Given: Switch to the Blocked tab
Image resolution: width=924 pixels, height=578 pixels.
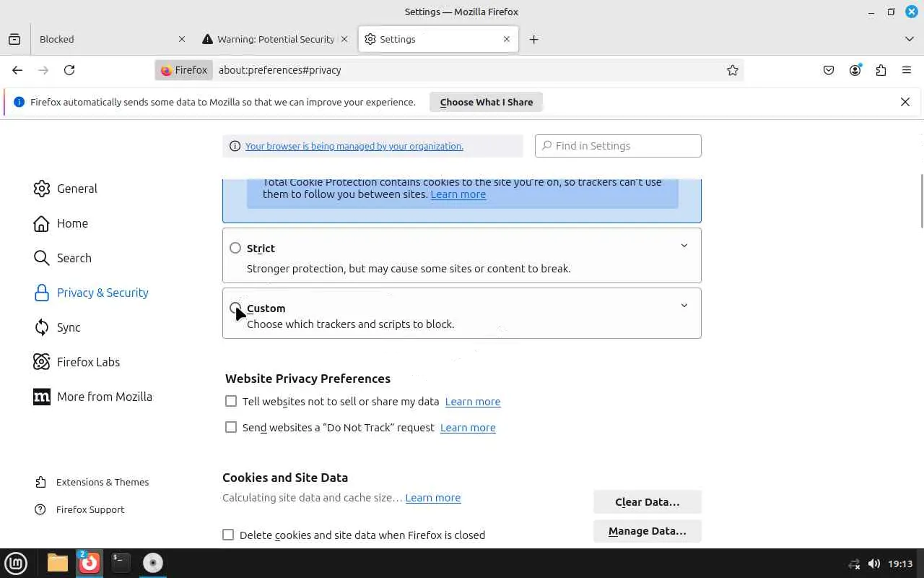Looking at the screenshot, I should (101, 39).
